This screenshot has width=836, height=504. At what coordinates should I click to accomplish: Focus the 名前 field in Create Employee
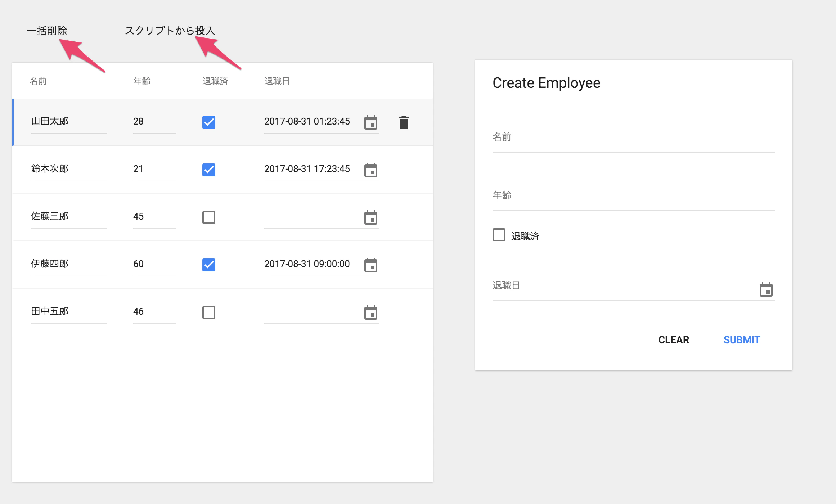click(x=633, y=140)
